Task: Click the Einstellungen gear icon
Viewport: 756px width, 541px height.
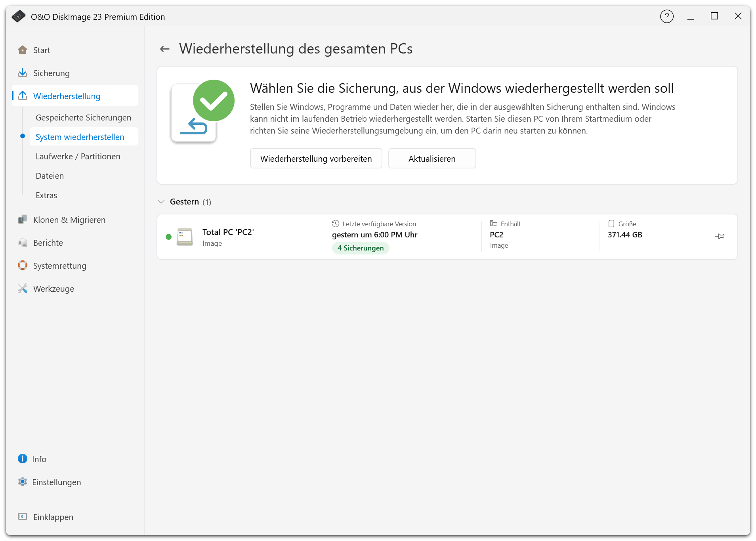Action: [x=23, y=482]
